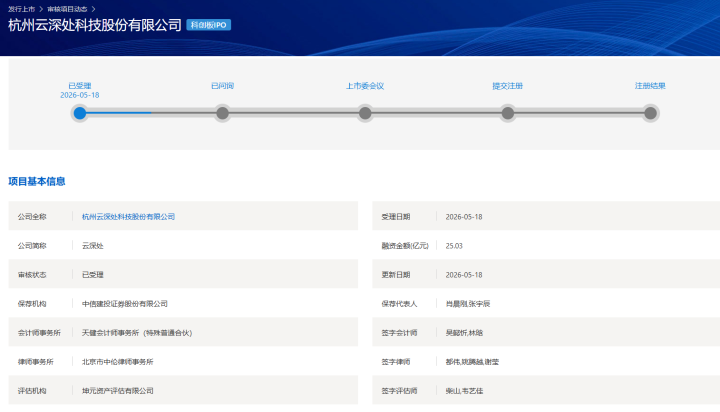Select the 注册结果 timeline node circle
720x412 pixels.
click(650, 113)
